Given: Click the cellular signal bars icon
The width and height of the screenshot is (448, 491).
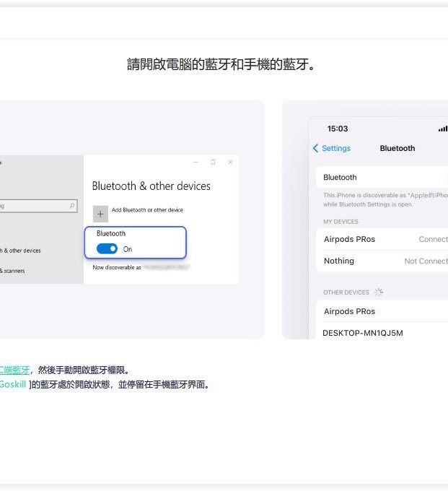Looking at the screenshot, I should click(x=442, y=129).
